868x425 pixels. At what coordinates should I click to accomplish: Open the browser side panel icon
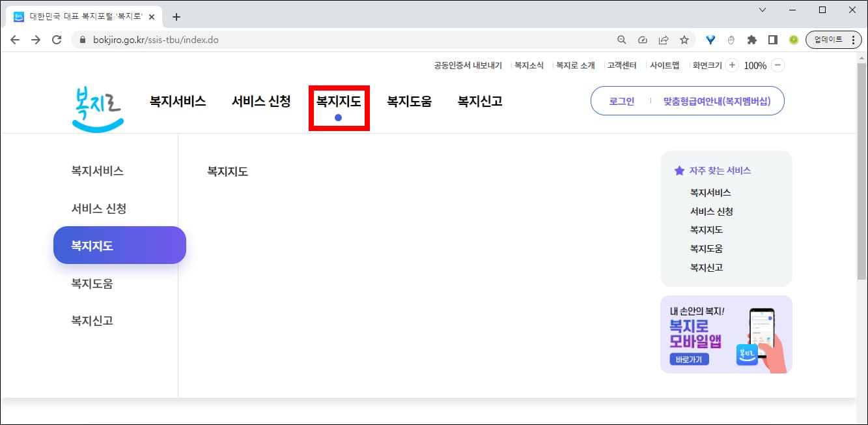tap(772, 39)
